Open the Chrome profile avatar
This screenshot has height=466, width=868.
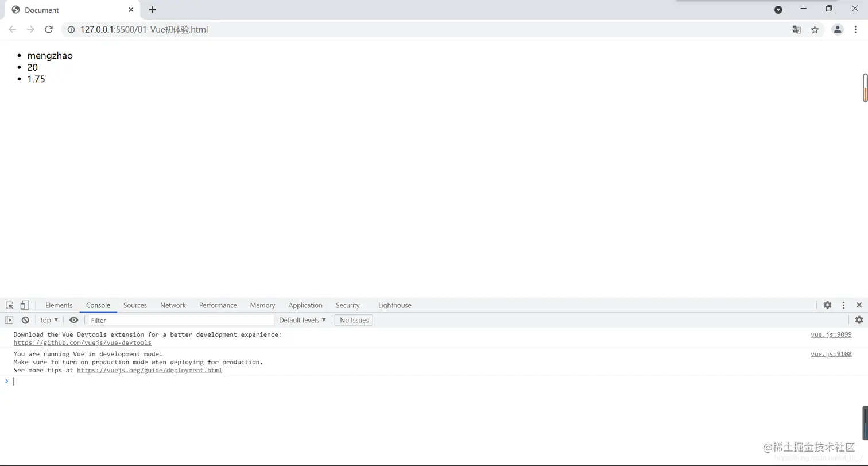838,29
